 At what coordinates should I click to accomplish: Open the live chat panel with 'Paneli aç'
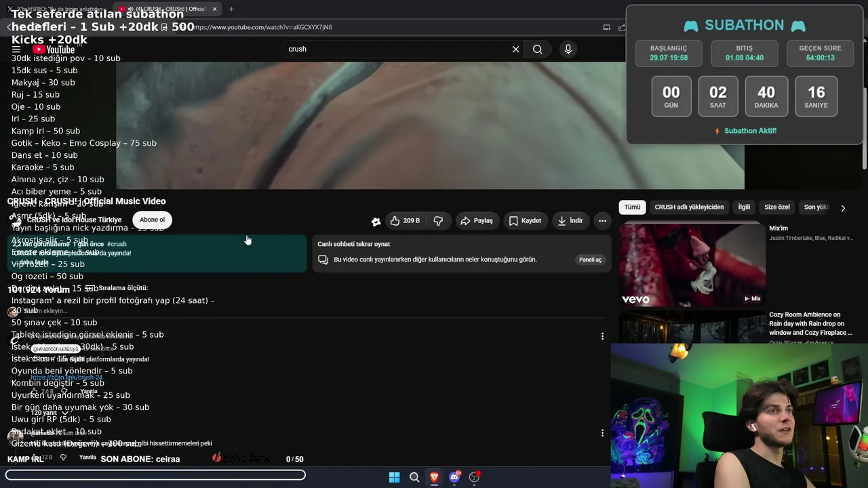590,260
